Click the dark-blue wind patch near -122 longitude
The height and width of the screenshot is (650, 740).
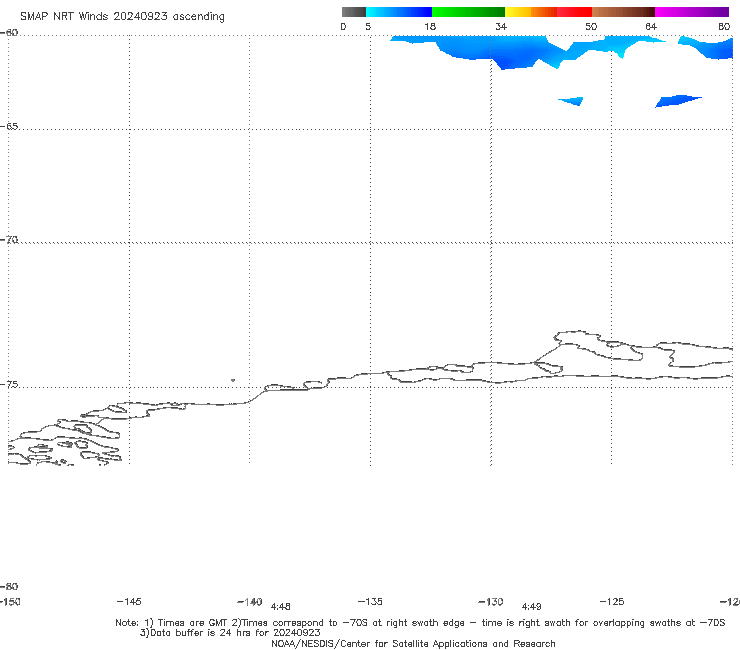click(x=678, y=101)
